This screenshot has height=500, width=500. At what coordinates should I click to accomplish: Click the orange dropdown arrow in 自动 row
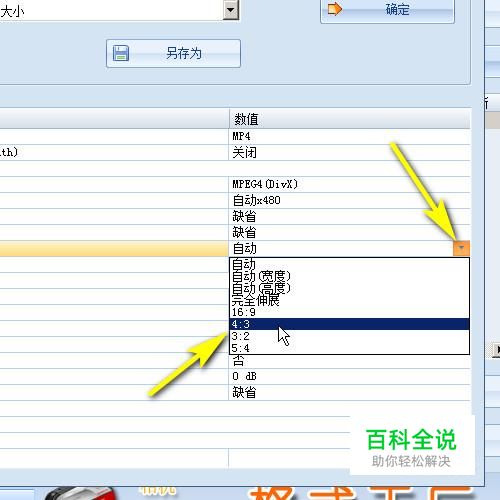click(x=461, y=248)
